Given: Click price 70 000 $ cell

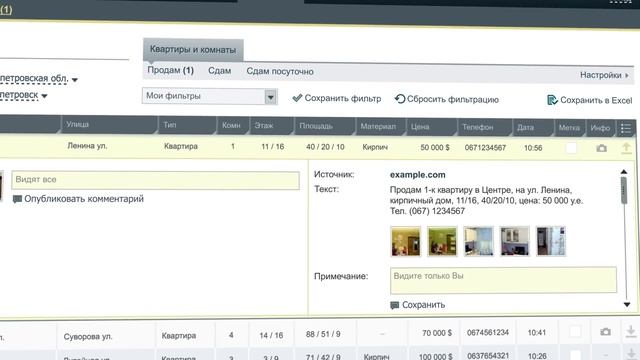Looking at the screenshot, I should [437, 333].
